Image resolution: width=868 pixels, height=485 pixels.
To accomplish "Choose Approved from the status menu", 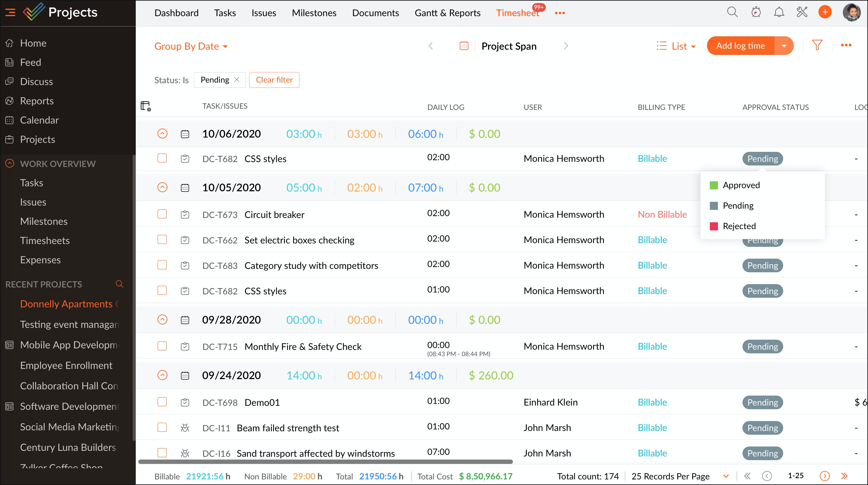I will tap(741, 185).
